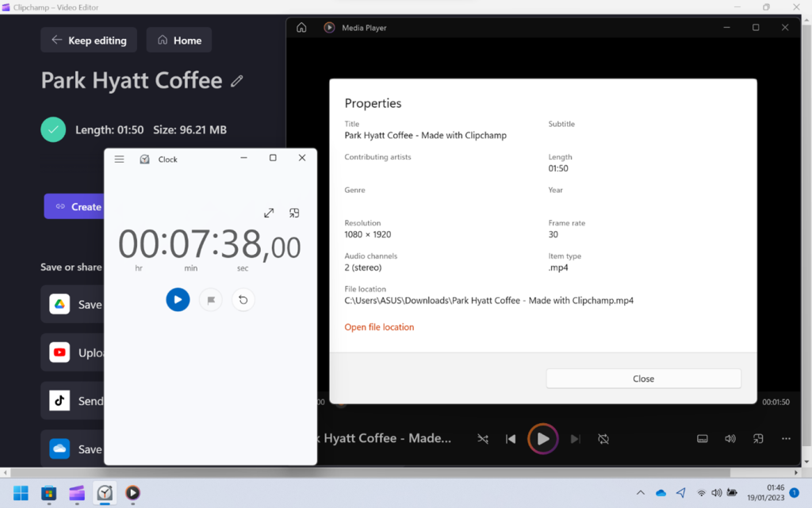Viewport: 812px width, 508px height.
Task: Click the Clipchamp scrollbar down arrow
Action: coord(806,462)
